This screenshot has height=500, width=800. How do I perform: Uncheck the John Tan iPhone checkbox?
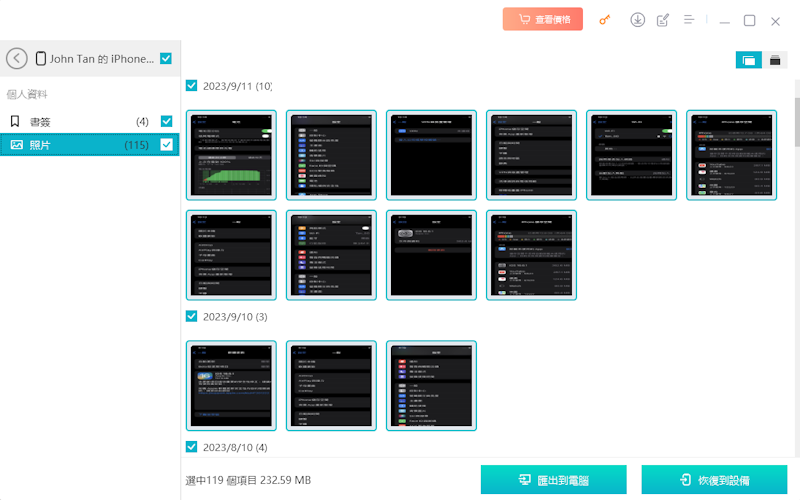[x=166, y=58]
